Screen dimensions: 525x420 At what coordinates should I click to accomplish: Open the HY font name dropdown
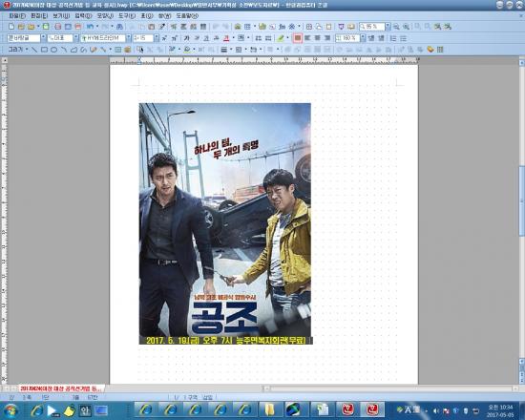[129, 38]
